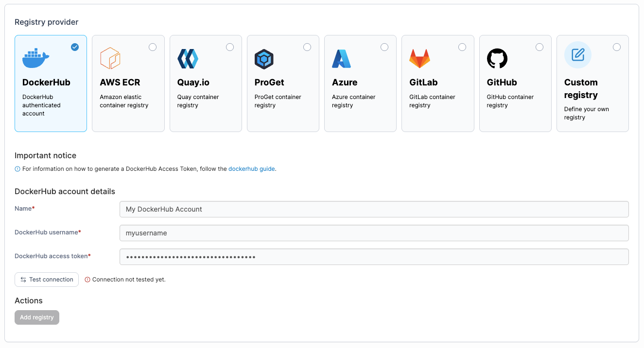Click the DockerHub whale logo icon
Image resolution: width=644 pixels, height=348 pixels.
[x=35, y=59]
